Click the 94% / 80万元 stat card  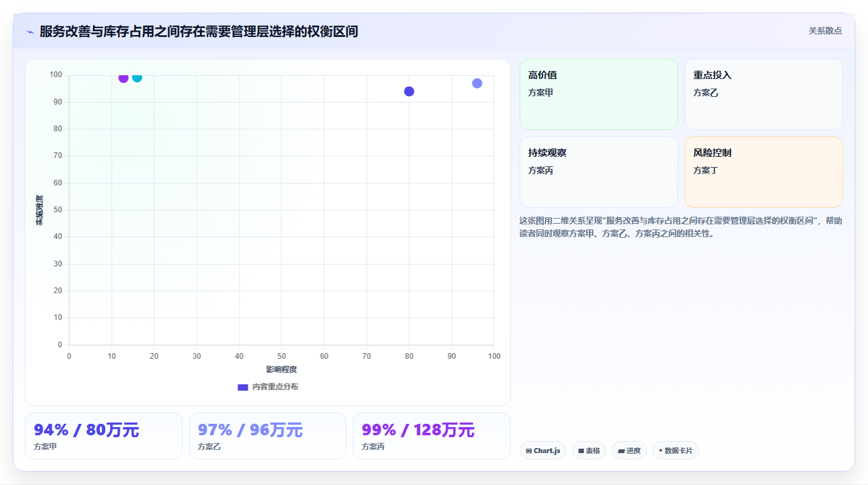(104, 436)
